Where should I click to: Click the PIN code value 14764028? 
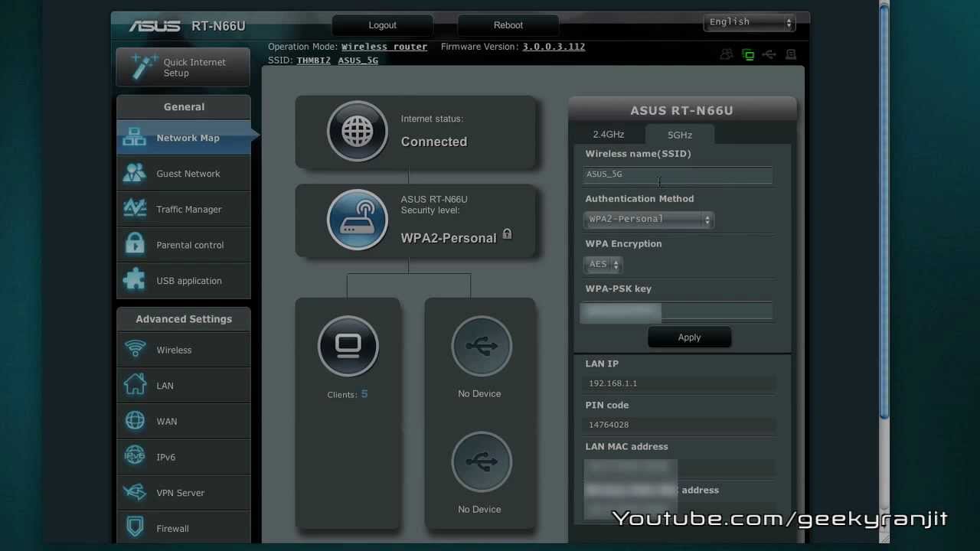point(609,425)
